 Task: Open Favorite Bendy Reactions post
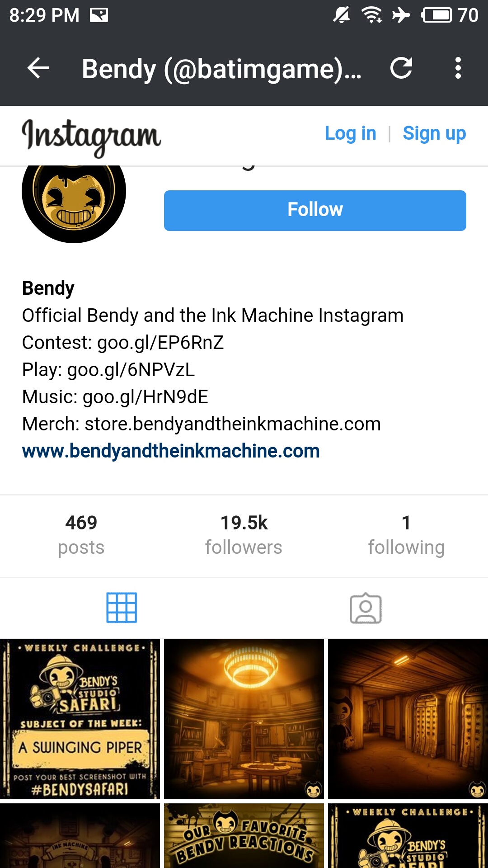[x=244, y=835]
